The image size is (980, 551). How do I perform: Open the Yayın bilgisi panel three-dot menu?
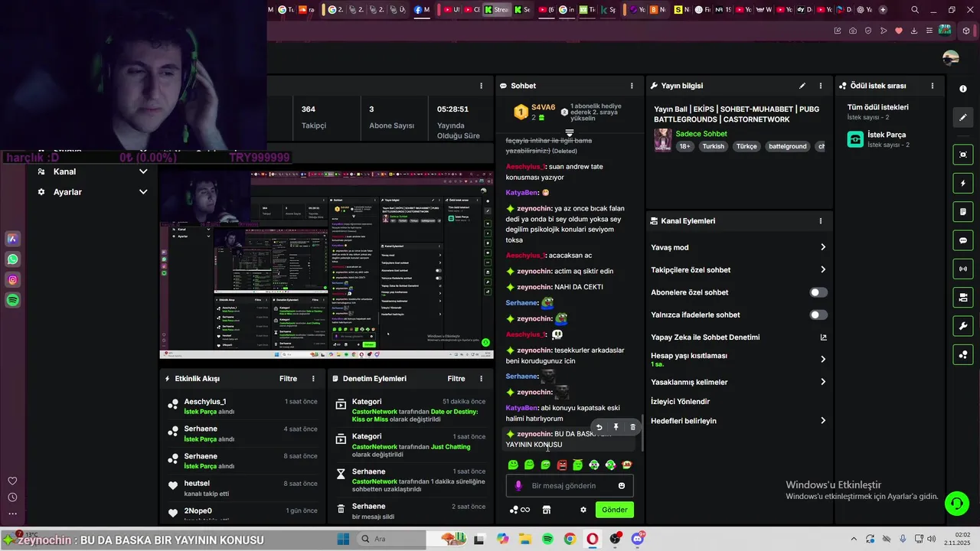[x=821, y=86]
